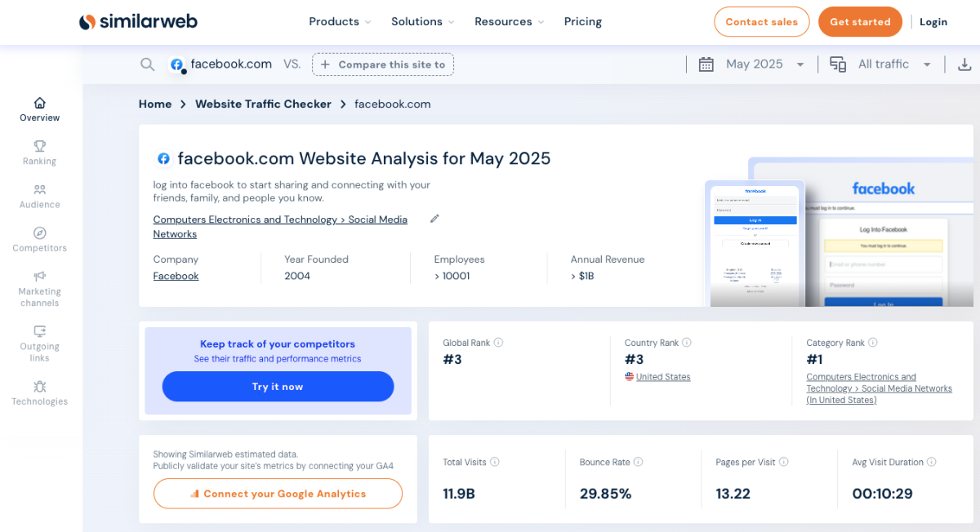The width and height of the screenshot is (980, 532).
Task: Click the download icon in toolbar
Action: (964, 64)
